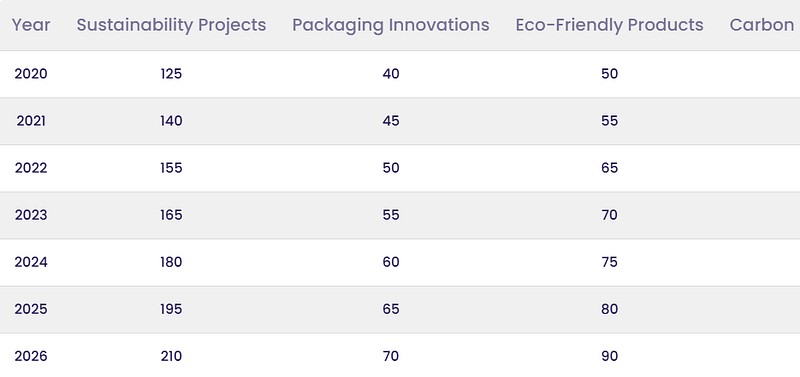Select the 2022 year cell
Viewport: 800px width, 377px height.
click(31, 168)
